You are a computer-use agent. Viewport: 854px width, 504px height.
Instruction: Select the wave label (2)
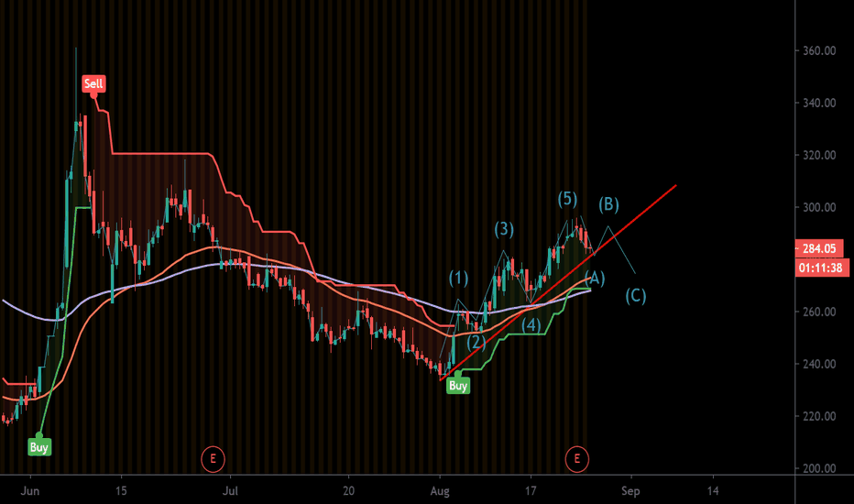476,342
